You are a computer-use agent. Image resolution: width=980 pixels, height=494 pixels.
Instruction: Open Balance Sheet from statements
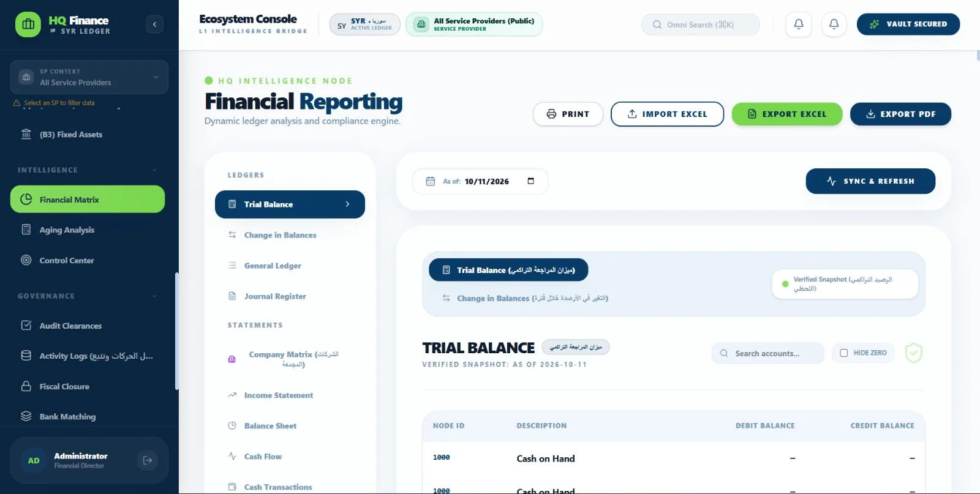(290, 426)
